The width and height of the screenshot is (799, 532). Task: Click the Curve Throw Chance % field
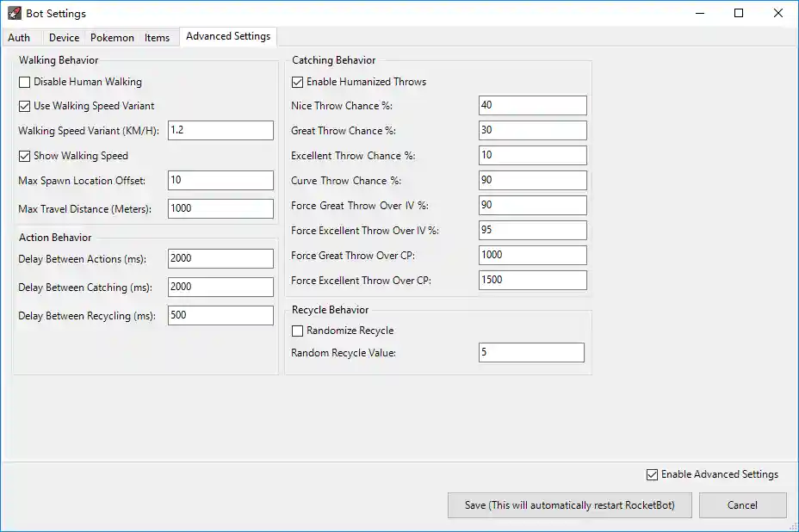pyautogui.click(x=532, y=181)
